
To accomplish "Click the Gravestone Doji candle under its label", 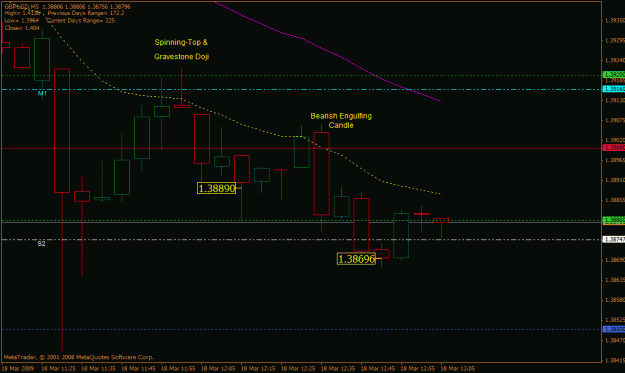I will click(182, 106).
